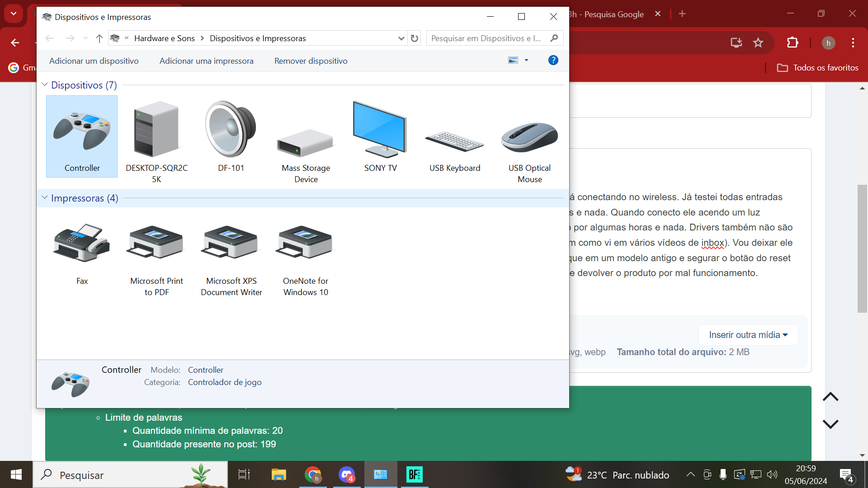Click the scroll-up chevron on page
Screen dimensions: 868x488
(830, 397)
